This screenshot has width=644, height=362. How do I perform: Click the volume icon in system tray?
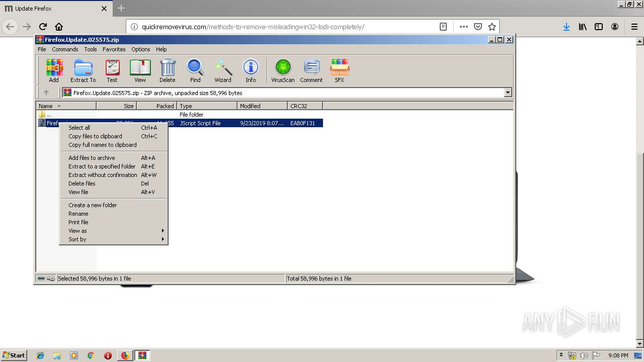click(584, 355)
